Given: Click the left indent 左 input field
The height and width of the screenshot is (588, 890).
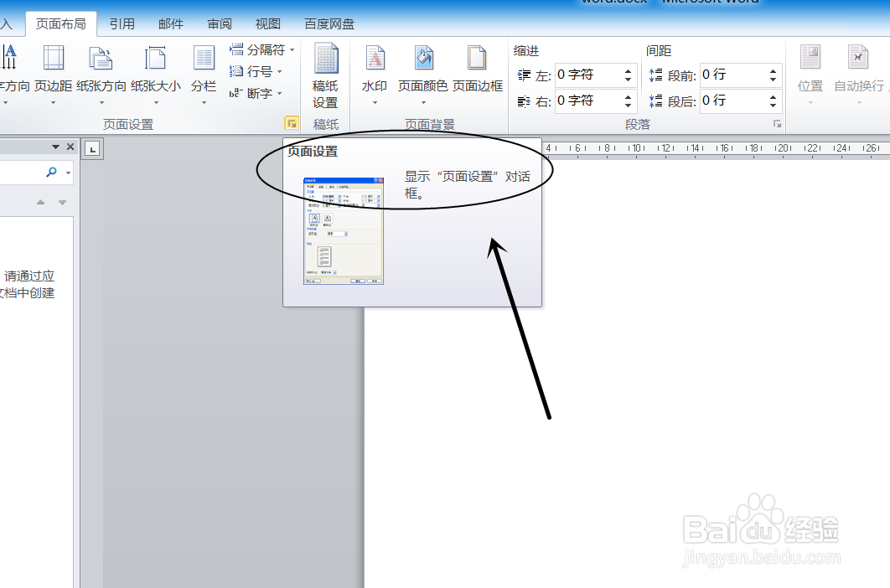Looking at the screenshot, I should pos(588,75).
